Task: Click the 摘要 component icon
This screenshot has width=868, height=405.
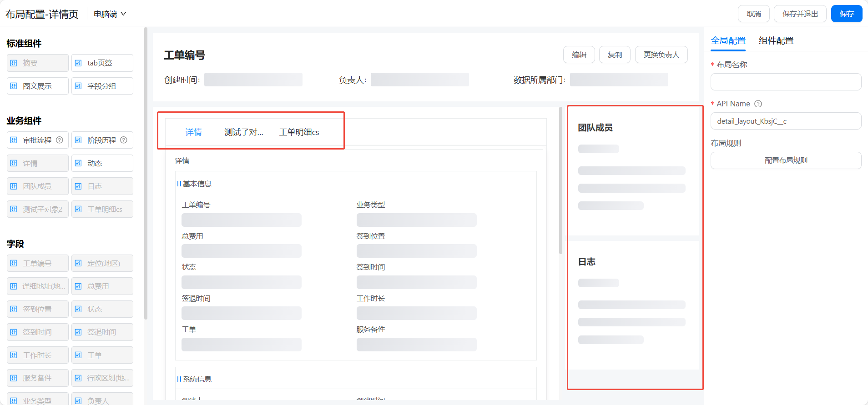Action: point(14,63)
